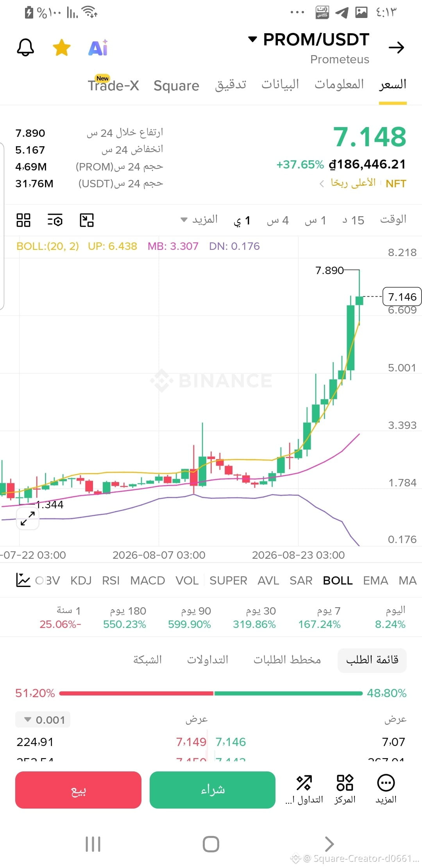Screen dimensions: 422x868
Task: Enable the RSI indicator
Action: 111,581
